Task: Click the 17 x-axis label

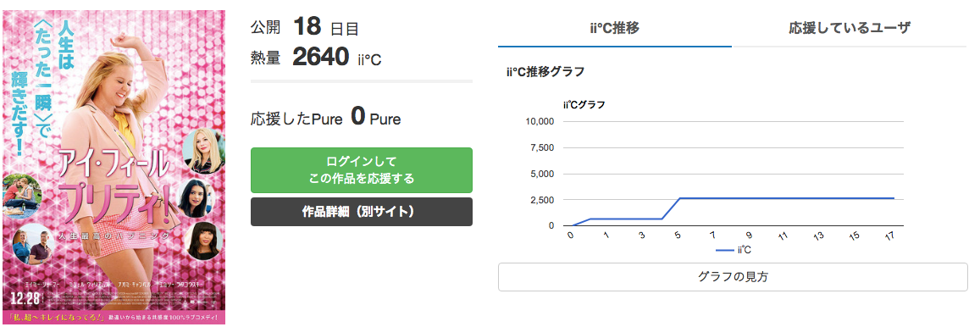Action: (891, 236)
